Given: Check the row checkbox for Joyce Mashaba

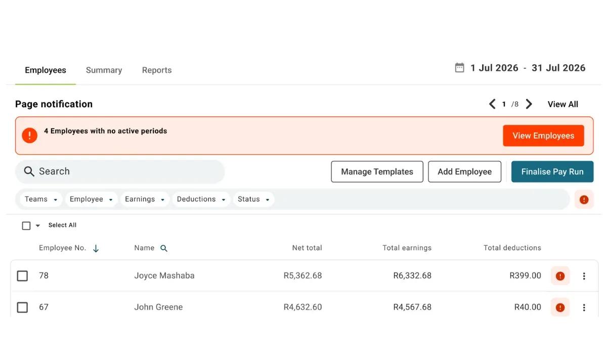Looking at the screenshot, I should (x=22, y=276).
